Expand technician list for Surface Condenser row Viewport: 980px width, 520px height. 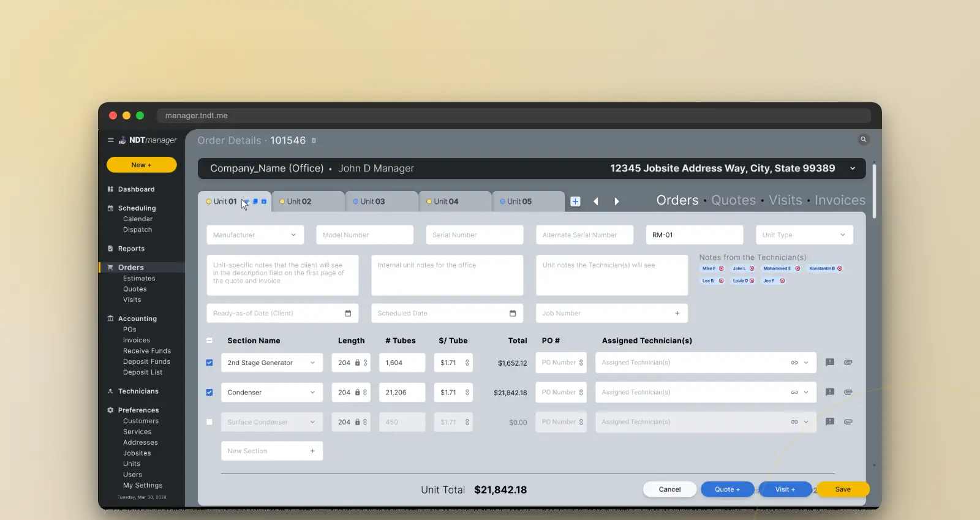[806, 422]
